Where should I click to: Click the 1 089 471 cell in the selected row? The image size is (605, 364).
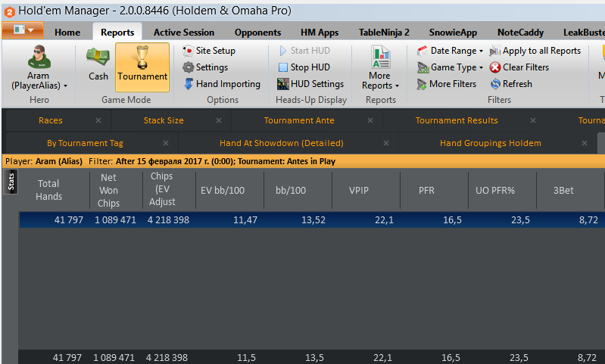click(x=115, y=219)
